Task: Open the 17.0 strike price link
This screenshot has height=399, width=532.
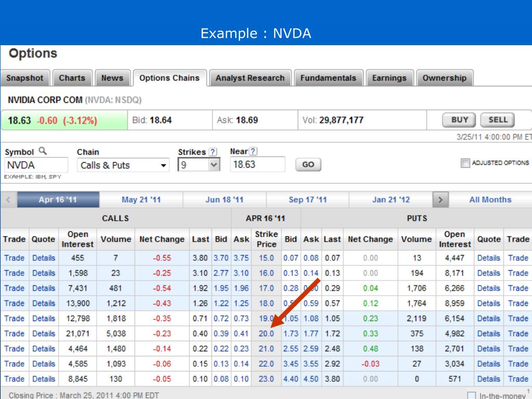Action: pos(267,288)
